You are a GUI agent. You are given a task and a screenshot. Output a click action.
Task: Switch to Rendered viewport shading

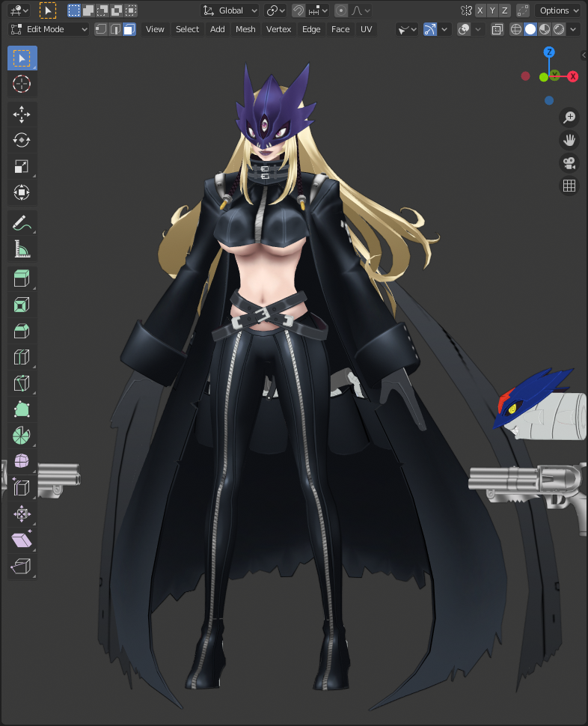tap(559, 30)
